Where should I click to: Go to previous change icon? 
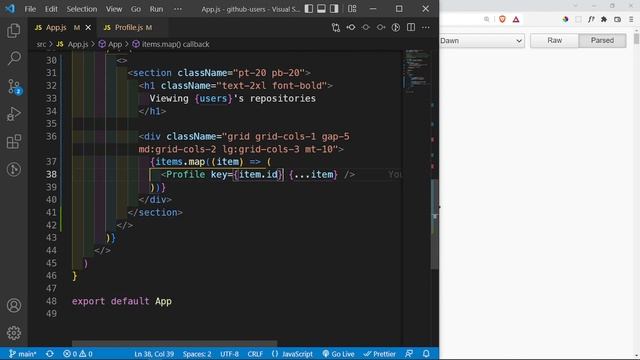click(351, 27)
